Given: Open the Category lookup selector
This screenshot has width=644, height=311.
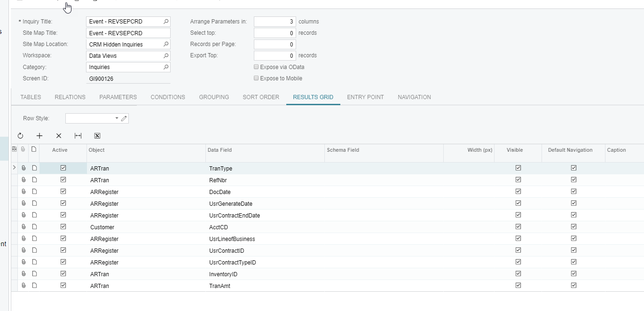Looking at the screenshot, I should [166, 67].
